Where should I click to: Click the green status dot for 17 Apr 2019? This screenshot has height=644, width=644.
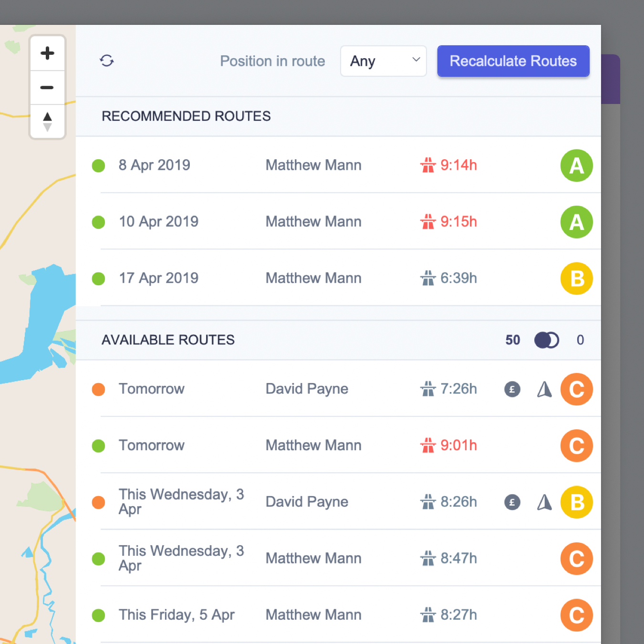tap(98, 279)
